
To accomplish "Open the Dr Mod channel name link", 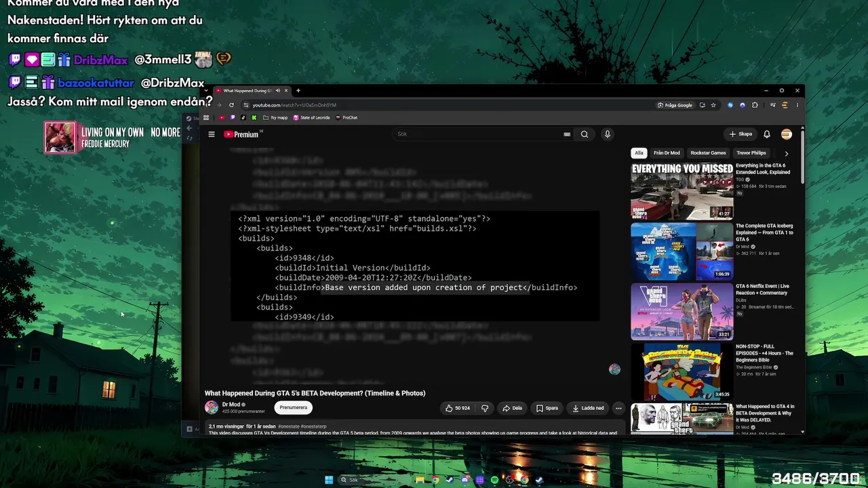I will coord(231,405).
